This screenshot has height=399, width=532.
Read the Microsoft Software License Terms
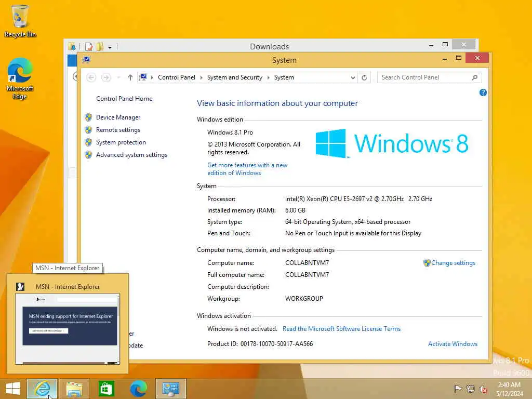click(341, 329)
